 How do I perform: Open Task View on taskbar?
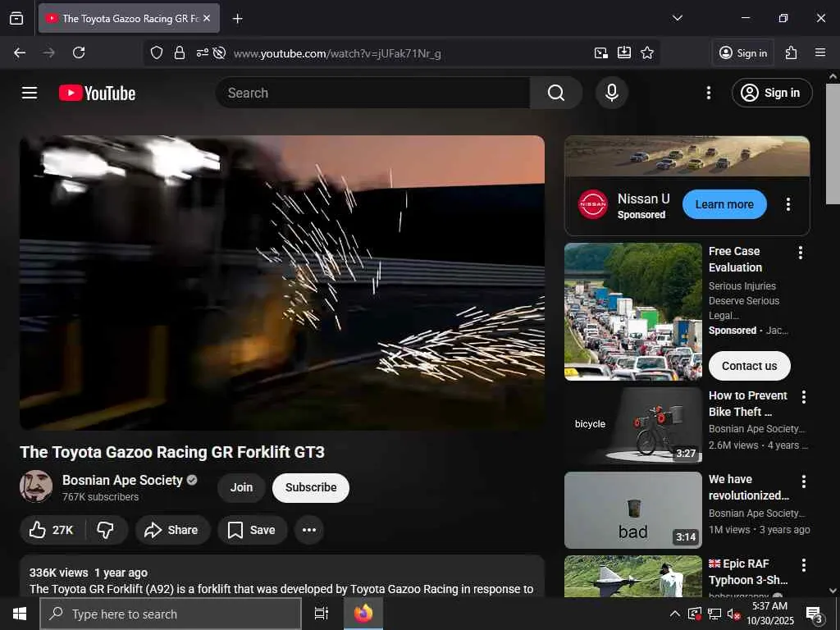tap(322, 614)
